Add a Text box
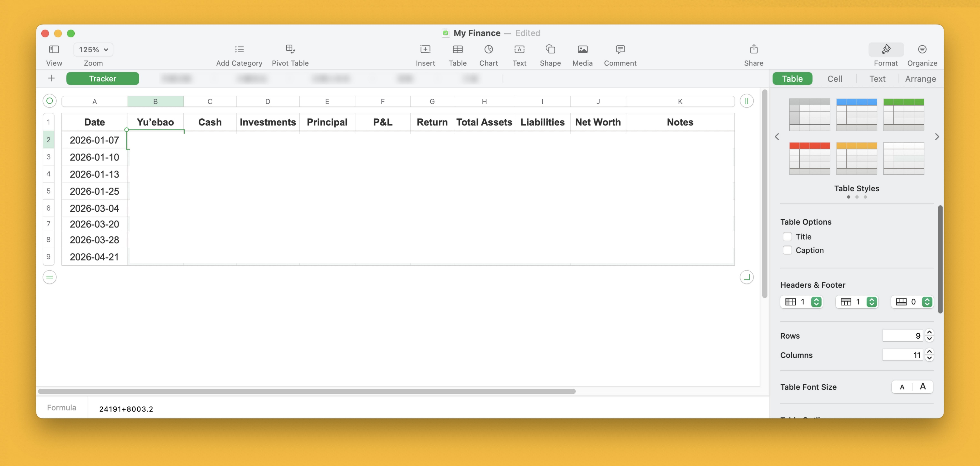 tap(519, 49)
